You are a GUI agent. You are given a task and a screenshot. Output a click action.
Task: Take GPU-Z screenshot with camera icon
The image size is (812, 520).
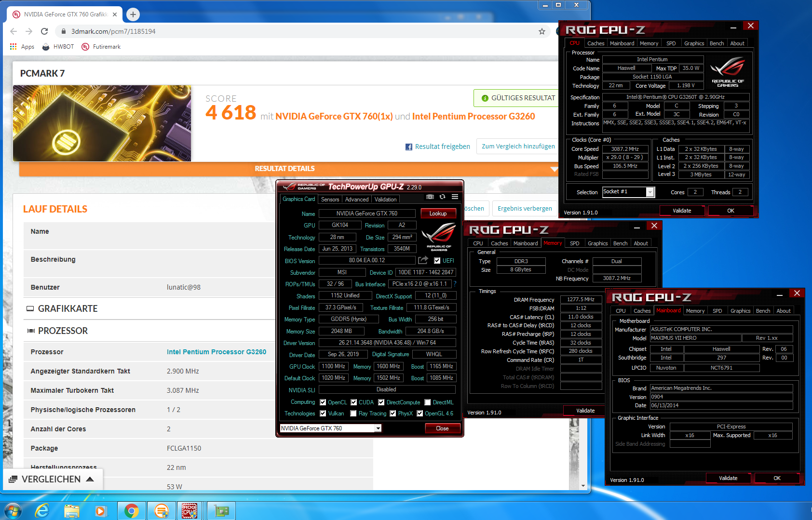pyautogui.click(x=430, y=197)
